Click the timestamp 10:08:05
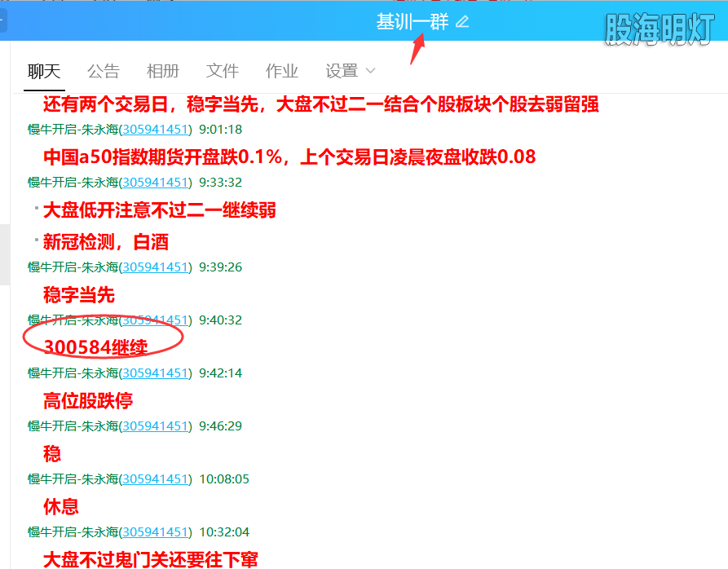728x569 pixels. click(224, 479)
